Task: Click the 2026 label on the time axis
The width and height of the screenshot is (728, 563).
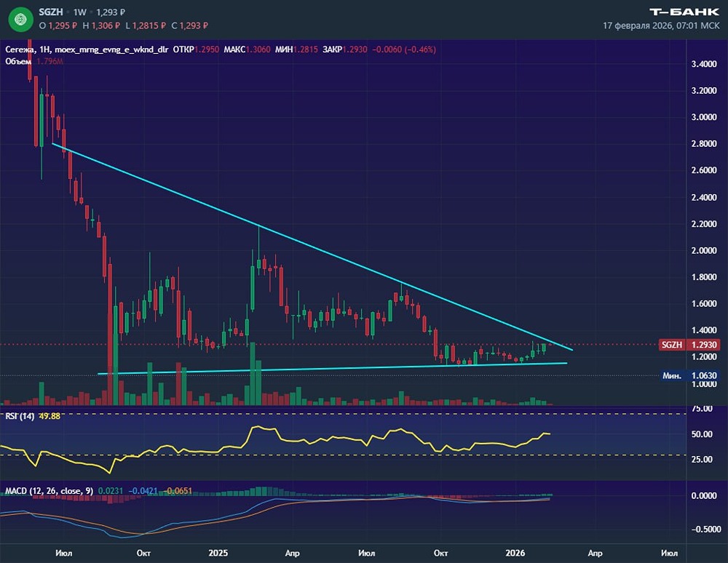Action: coord(515,553)
